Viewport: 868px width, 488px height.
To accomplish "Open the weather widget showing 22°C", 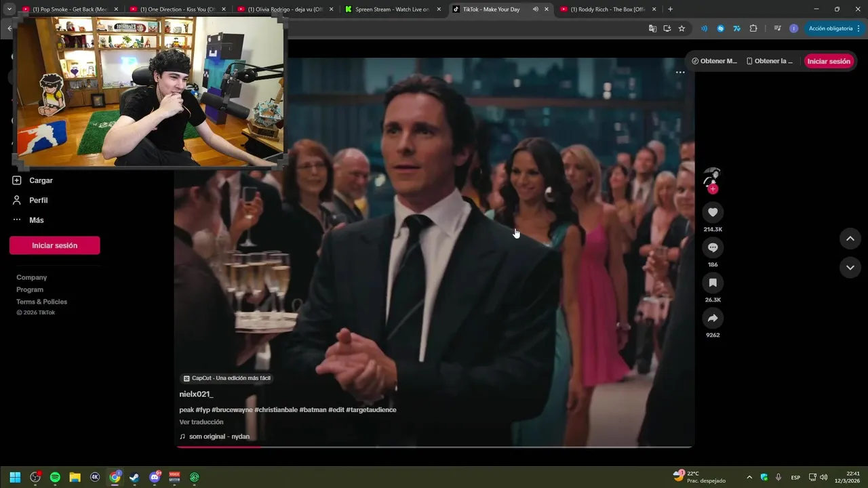I will [x=699, y=477].
